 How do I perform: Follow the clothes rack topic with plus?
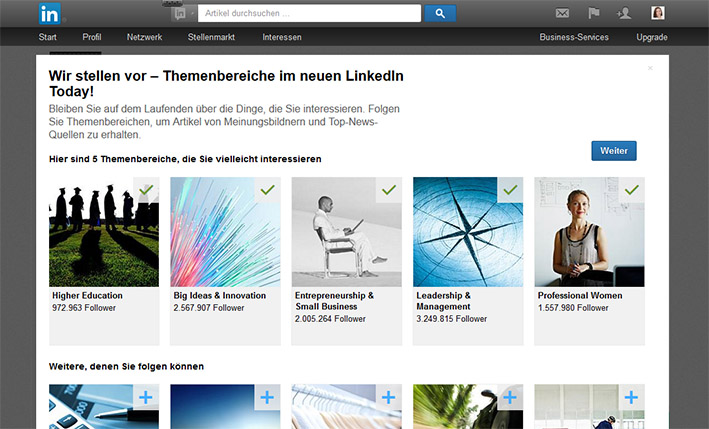click(x=389, y=397)
